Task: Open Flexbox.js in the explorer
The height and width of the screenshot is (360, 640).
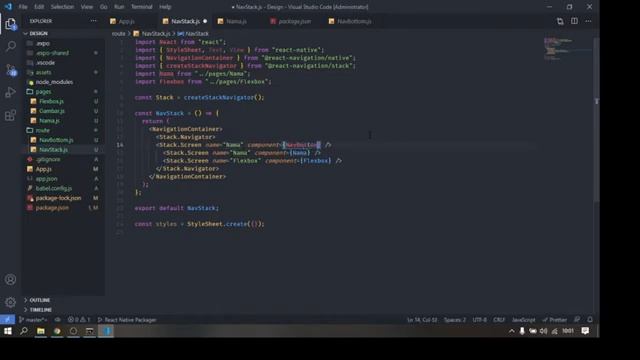Action: tap(51, 101)
